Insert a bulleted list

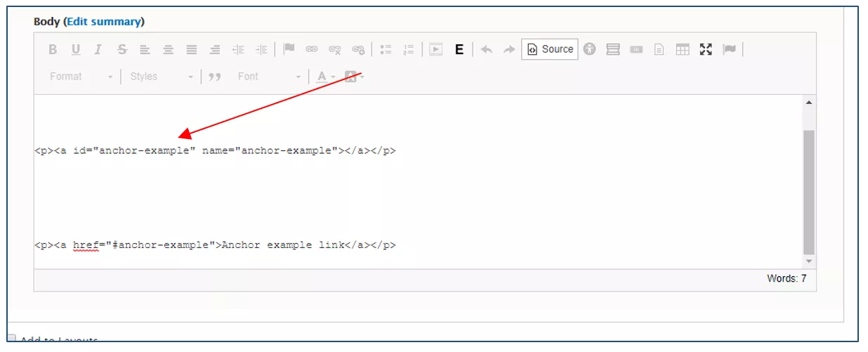click(x=386, y=49)
